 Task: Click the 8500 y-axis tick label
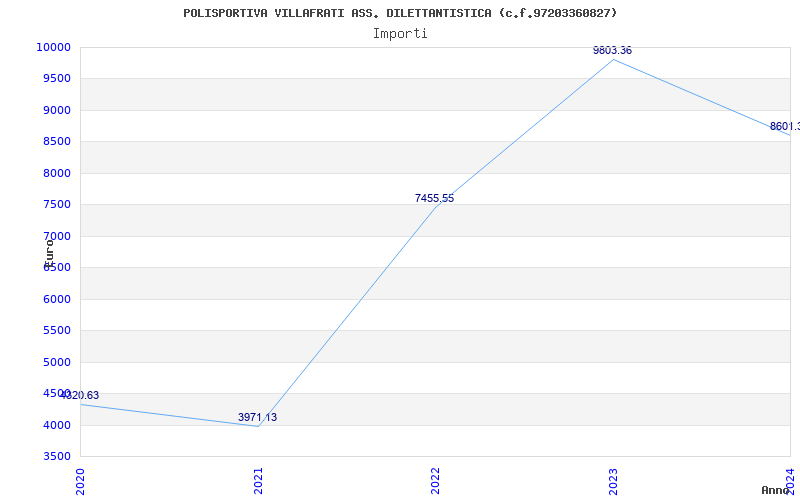[x=57, y=141]
